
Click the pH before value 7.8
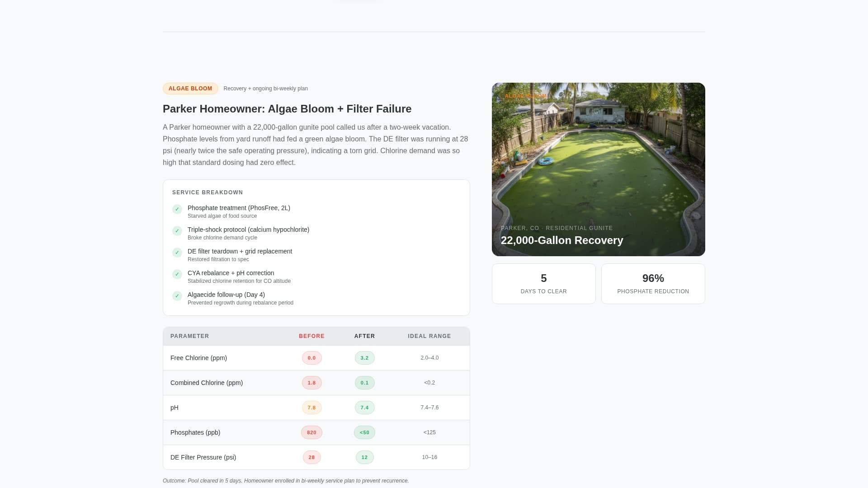coord(312,408)
